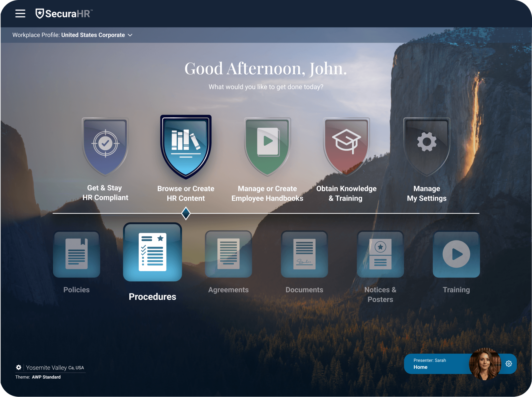Select the Procedures tile

[152, 252]
